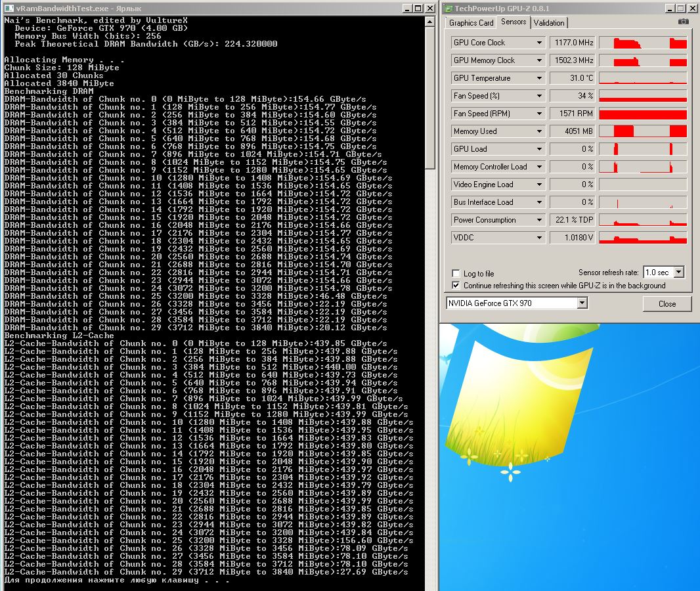Image resolution: width=700 pixels, height=591 pixels.
Task: Click the 1177.0 MHz core clock value
Action: tap(572, 43)
